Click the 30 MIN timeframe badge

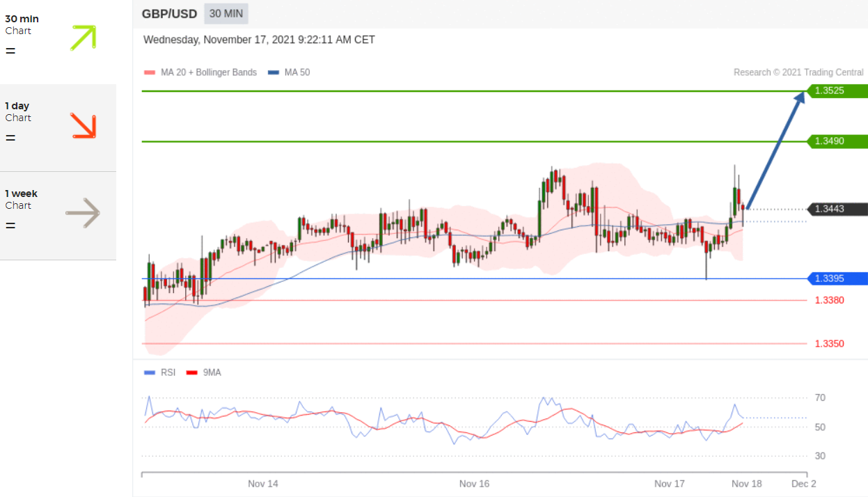(226, 13)
